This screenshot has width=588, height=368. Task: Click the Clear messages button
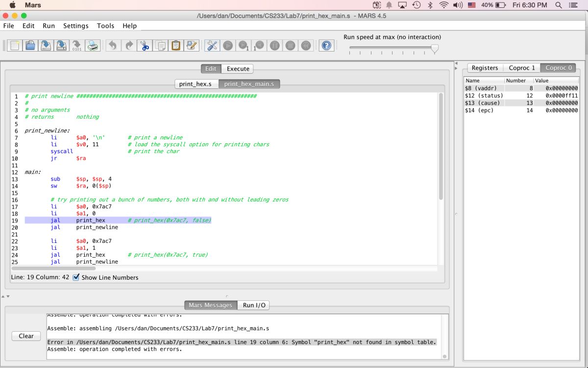tap(26, 336)
